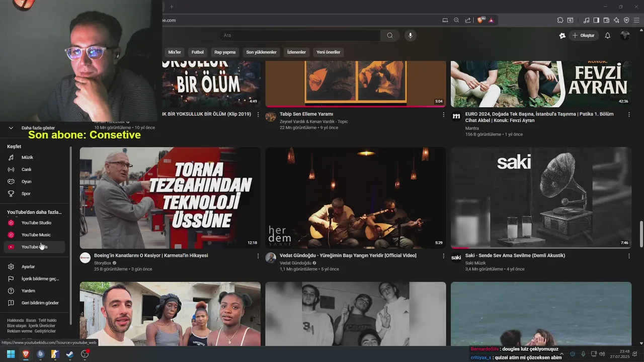The image size is (644, 362).
Task: Open options for Bir Yoksulluk Bir Ölüm video
Action: (258, 115)
